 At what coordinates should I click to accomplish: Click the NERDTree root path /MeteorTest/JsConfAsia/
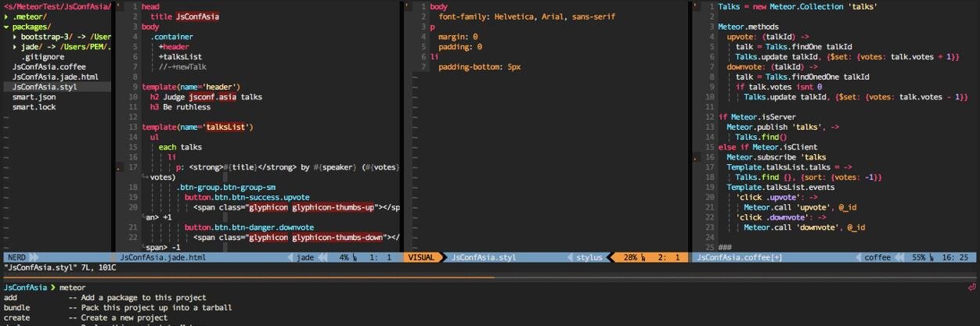[x=56, y=6]
